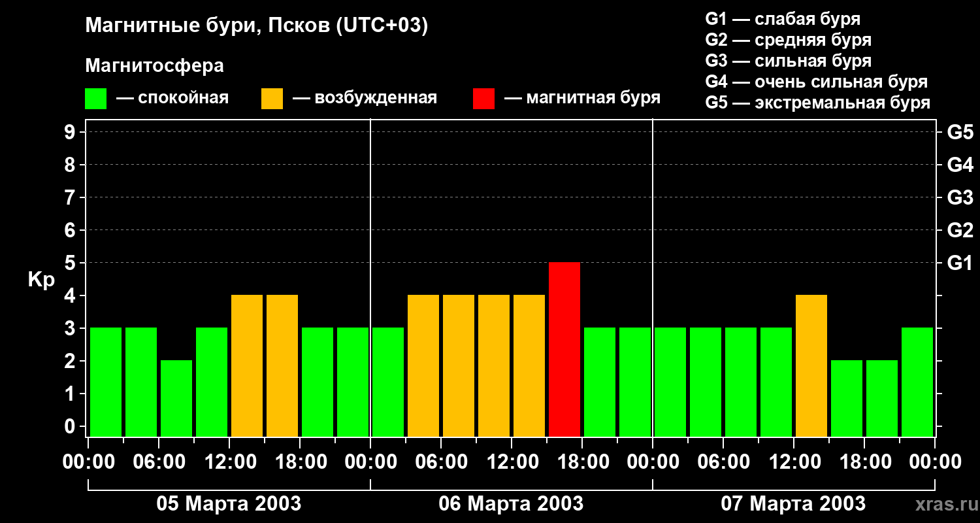The width and height of the screenshot is (980, 523).
Task: Select the only orange bar on 07 Марта
Action: (x=811, y=365)
